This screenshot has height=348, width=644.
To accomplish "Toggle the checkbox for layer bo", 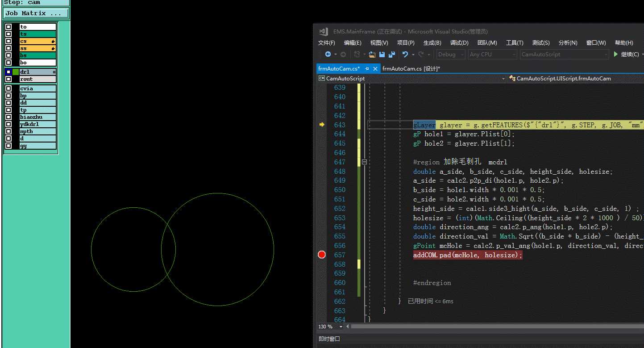I will (x=8, y=63).
